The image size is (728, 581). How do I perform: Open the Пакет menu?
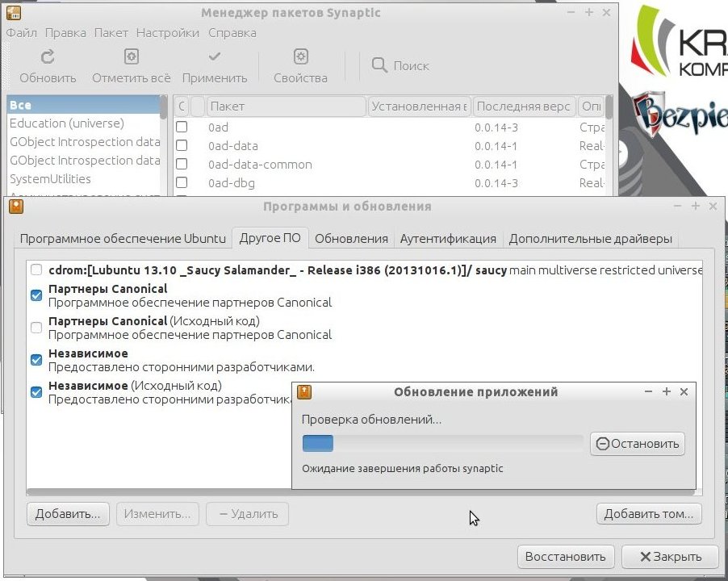coord(111,33)
